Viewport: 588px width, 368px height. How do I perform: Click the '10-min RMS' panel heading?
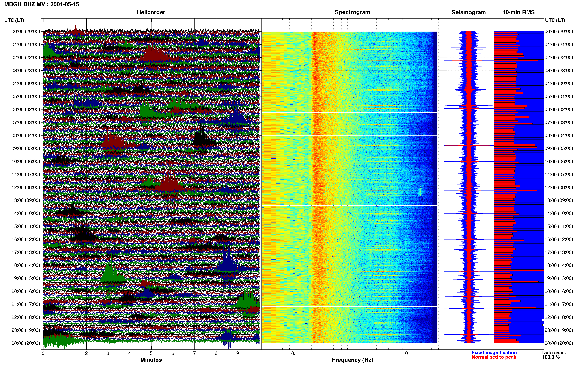click(518, 12)
